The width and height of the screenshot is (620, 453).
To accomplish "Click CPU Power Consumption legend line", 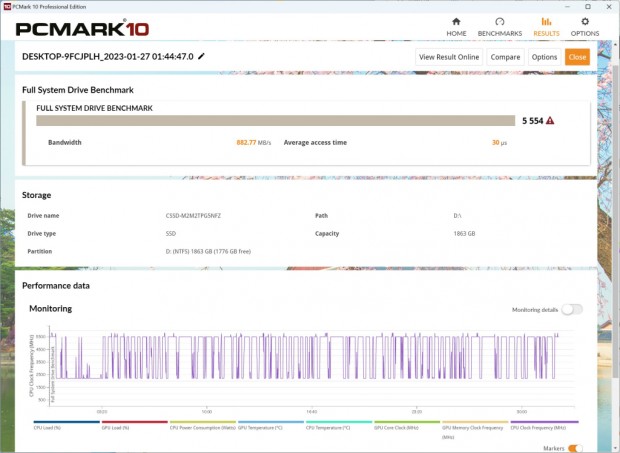I will click(x=202, y=422).
